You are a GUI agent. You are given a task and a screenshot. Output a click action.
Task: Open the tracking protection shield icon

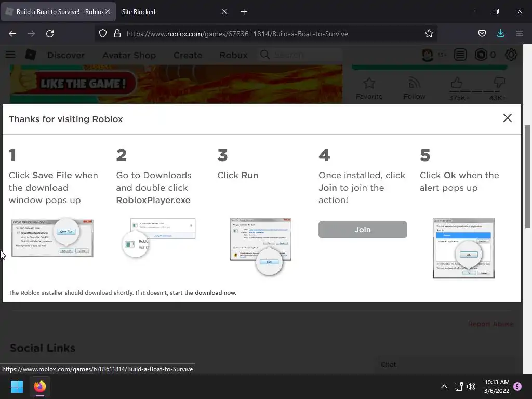tap(103, 34)
